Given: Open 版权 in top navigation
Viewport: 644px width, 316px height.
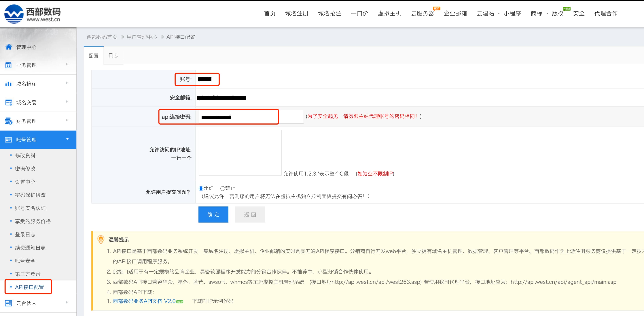Looking at the screenshot, I should coord(558,13).
